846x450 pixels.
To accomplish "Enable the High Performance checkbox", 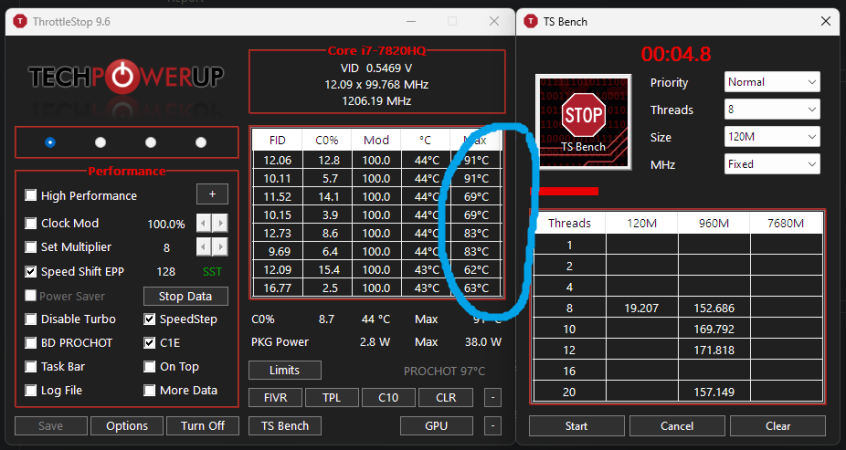I will tap(31, 195).
